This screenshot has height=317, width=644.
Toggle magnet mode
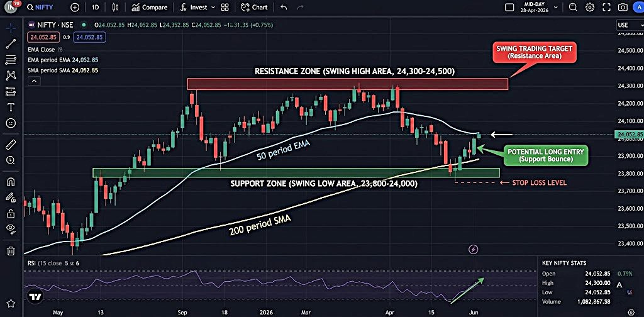[11, 182]
